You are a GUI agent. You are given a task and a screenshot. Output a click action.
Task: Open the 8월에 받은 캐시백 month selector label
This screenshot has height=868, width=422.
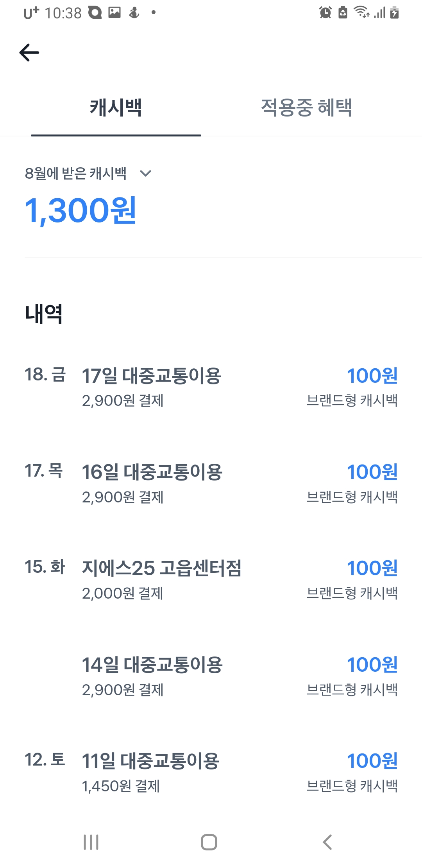coord(76,173)
